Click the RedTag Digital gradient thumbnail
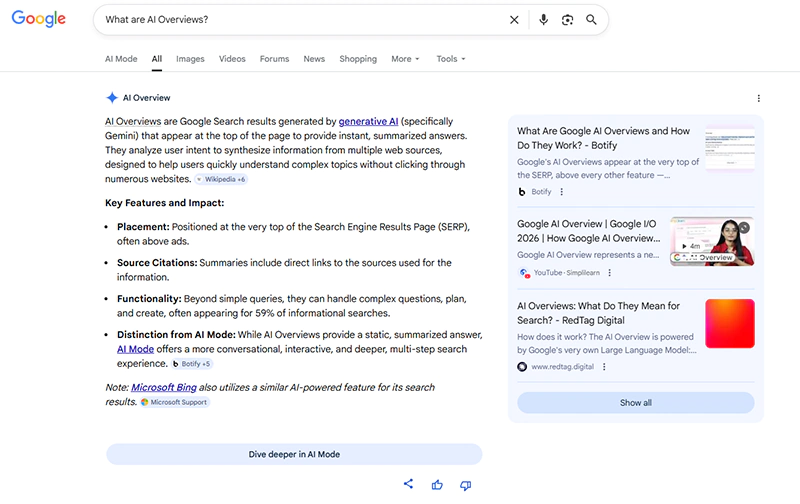This screenshot has width=800, height=504. pyautogui.click(x=730, y=324)
